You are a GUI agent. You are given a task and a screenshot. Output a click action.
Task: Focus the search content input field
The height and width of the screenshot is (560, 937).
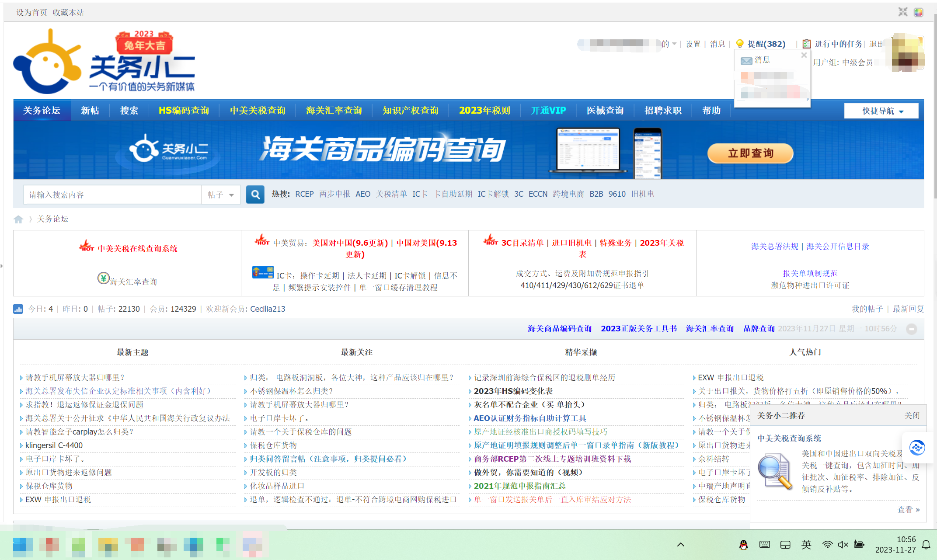tap(113, 195)
